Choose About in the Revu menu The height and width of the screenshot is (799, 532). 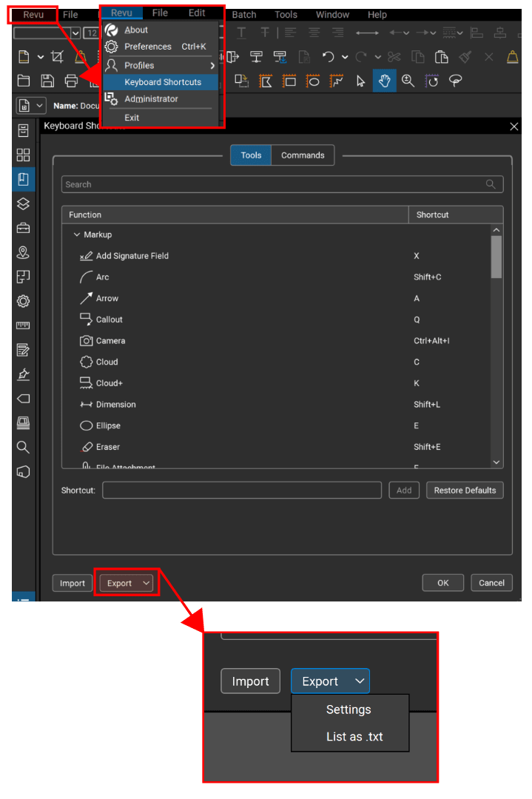161,30
